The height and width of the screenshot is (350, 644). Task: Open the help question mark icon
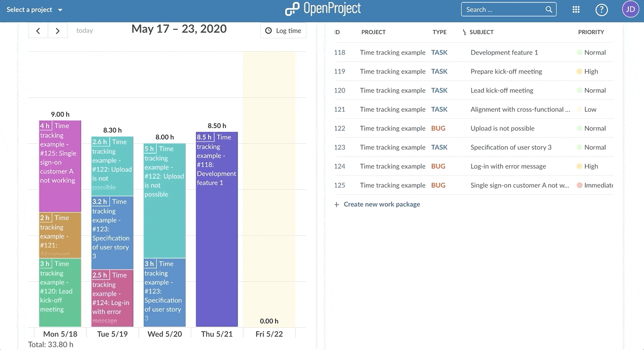pyautogui.click(x=601, y=9)
